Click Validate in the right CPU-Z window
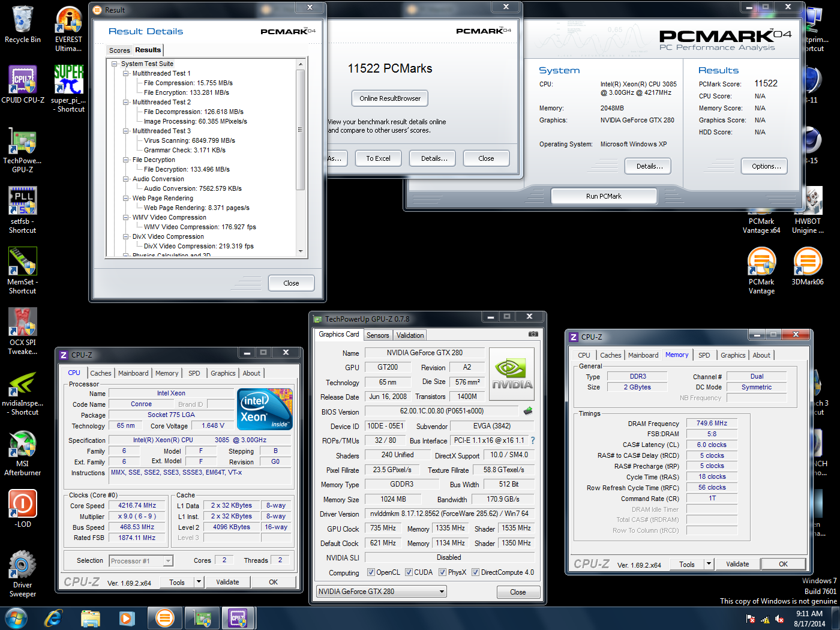Screen dimensions: 840x630 coord(737,564)
